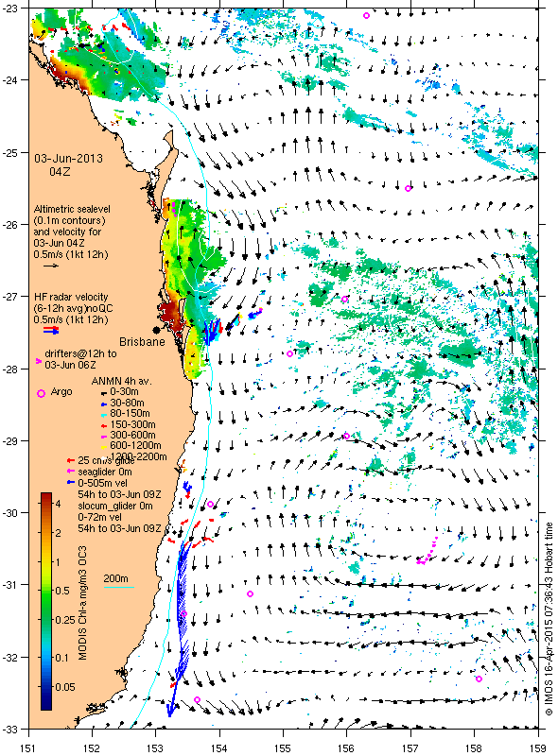Image resolution: width=558 pixels, height=756 pixels.
Task: Click the magenta seaglider 0m legend arrow
Action: point(71,472)
